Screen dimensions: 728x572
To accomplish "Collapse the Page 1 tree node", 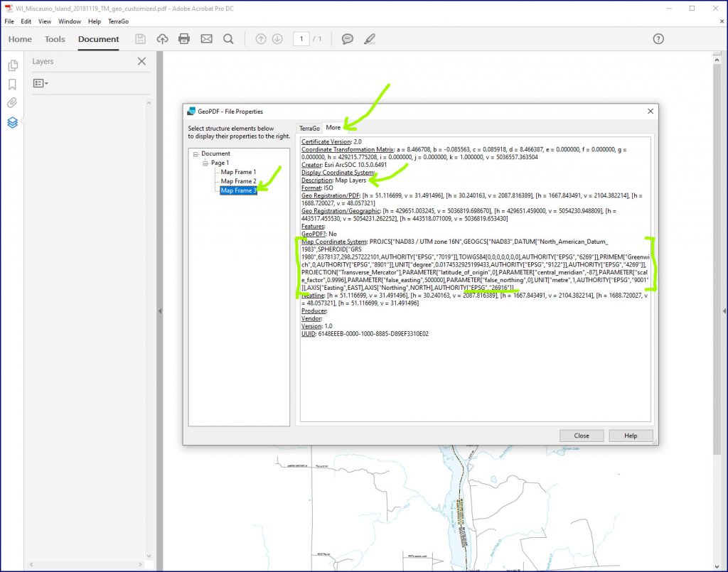I will (x=205, y=163).
